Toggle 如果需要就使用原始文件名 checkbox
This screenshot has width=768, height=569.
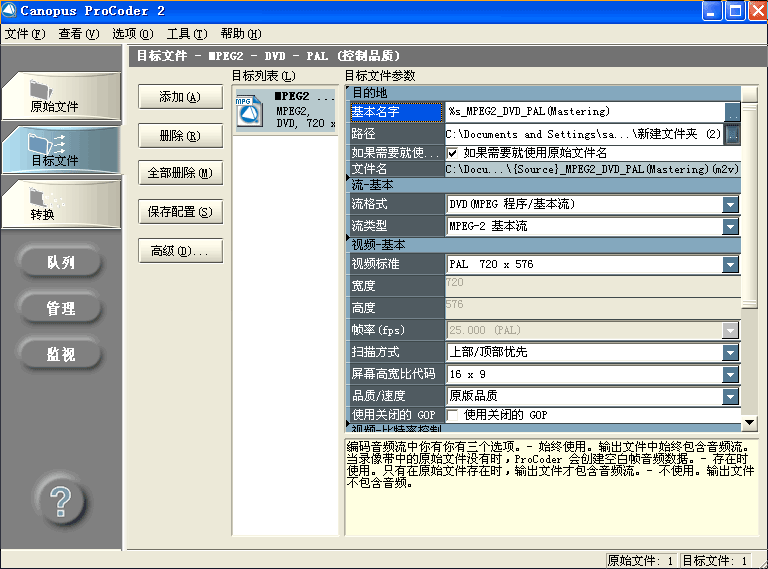coord(453,153)
